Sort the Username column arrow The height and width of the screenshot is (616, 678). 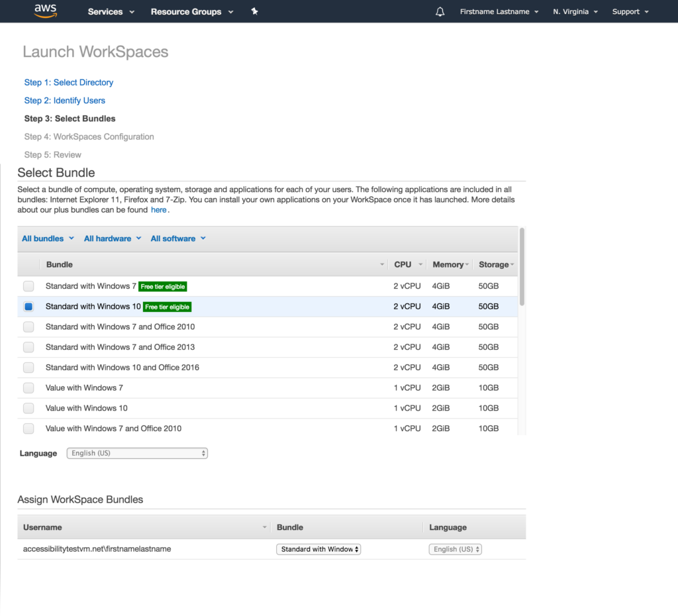click(264, 527)
